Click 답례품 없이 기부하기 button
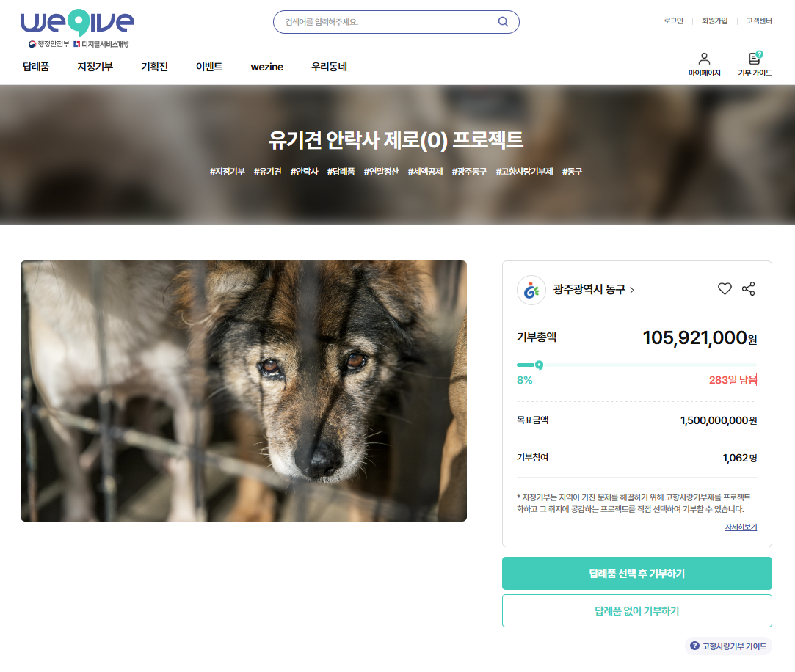 (637, 610)
